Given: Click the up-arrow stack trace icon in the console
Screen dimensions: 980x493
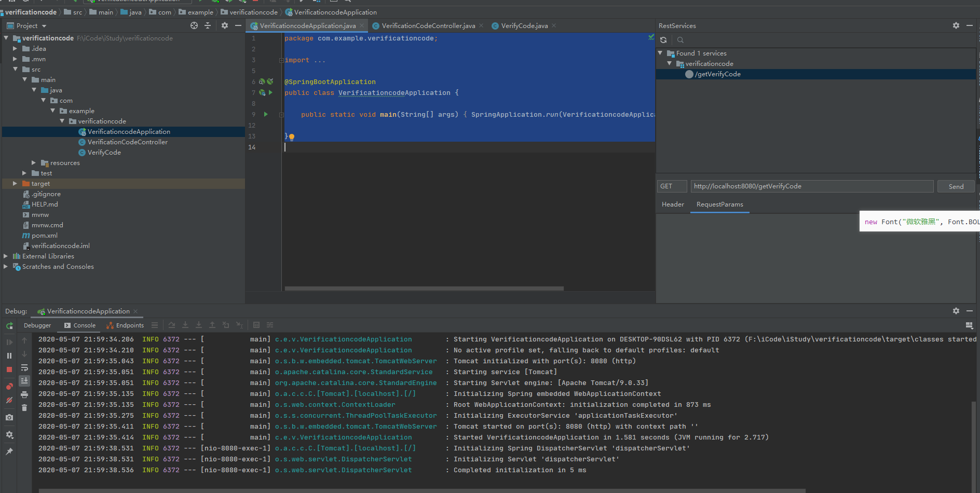Looking at the screenshot, I should (x=24, y=340).
